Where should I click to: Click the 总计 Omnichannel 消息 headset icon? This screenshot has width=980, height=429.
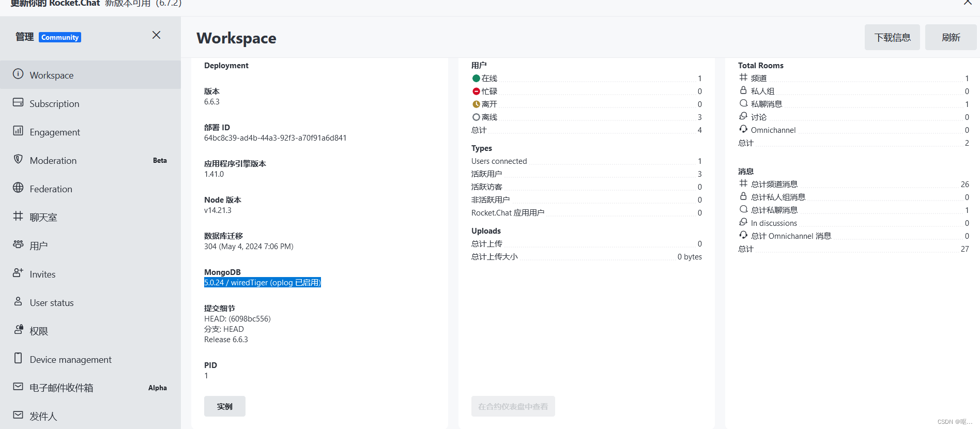tap(743, 235)
